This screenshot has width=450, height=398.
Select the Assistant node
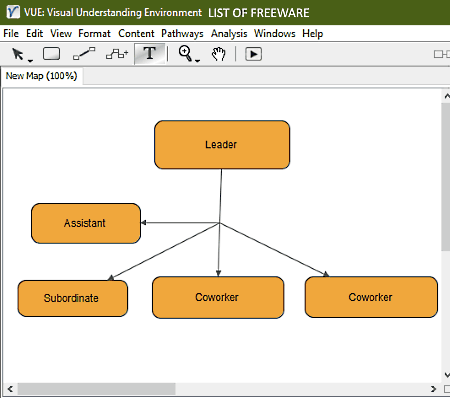pyautogui.click(x=86, y=223)
